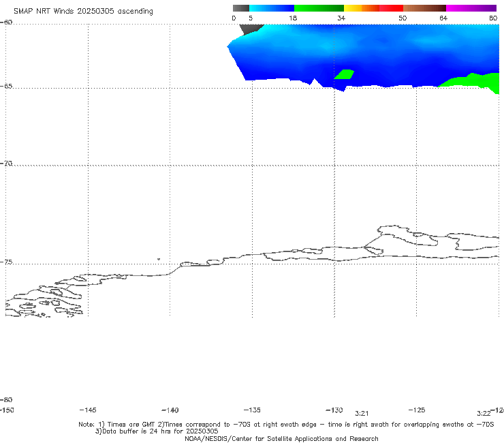504x443 pixels.
Task: Click the swath time label '3:21'
Action: 362,414
